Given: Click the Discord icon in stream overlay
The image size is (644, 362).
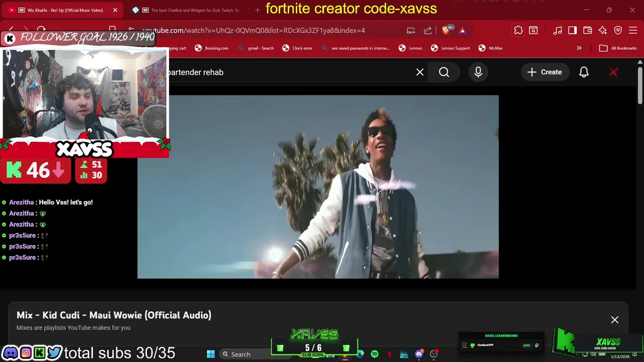Looking at the screenshot, I should pos(10,353).
